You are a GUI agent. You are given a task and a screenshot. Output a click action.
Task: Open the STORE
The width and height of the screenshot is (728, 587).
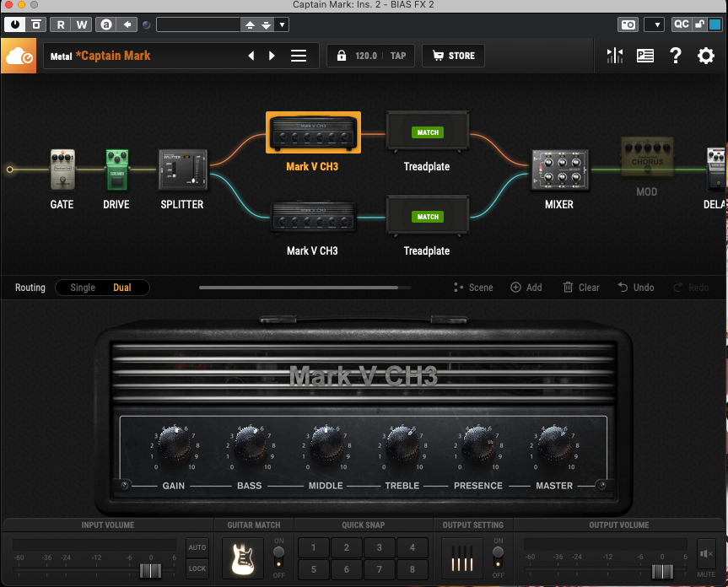pos(454,56)
